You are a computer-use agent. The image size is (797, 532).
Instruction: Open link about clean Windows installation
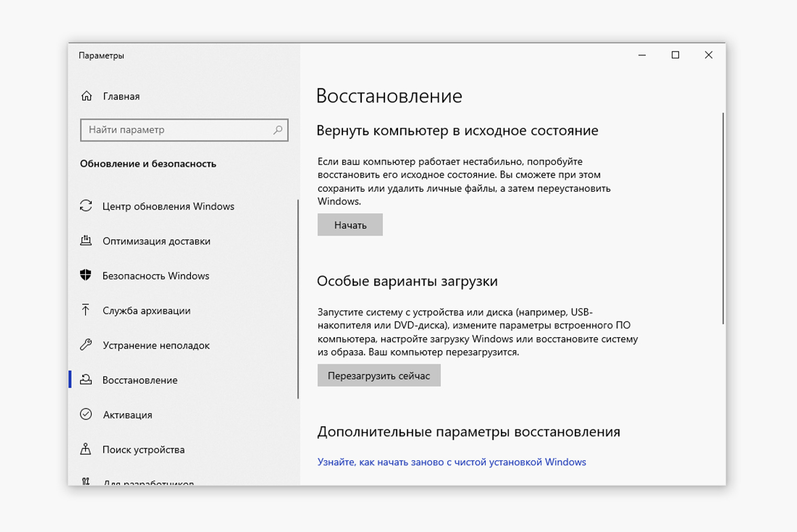click(x=451, y=462)
